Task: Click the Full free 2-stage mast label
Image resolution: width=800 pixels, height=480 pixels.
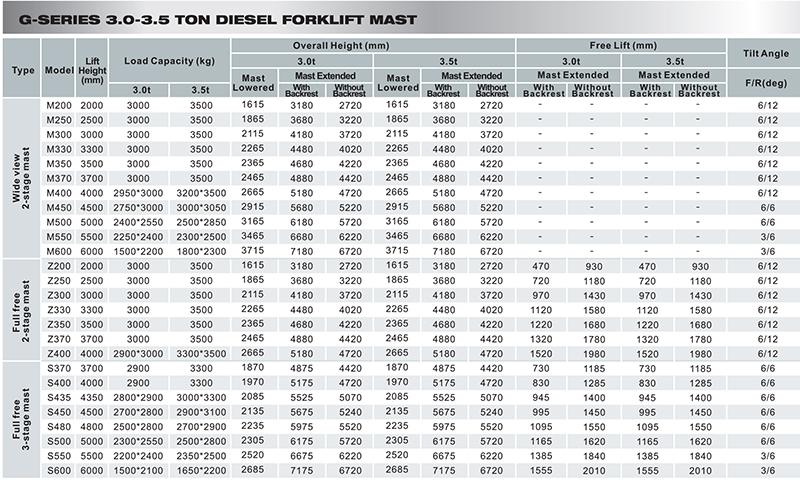Action: coord(21,311)
